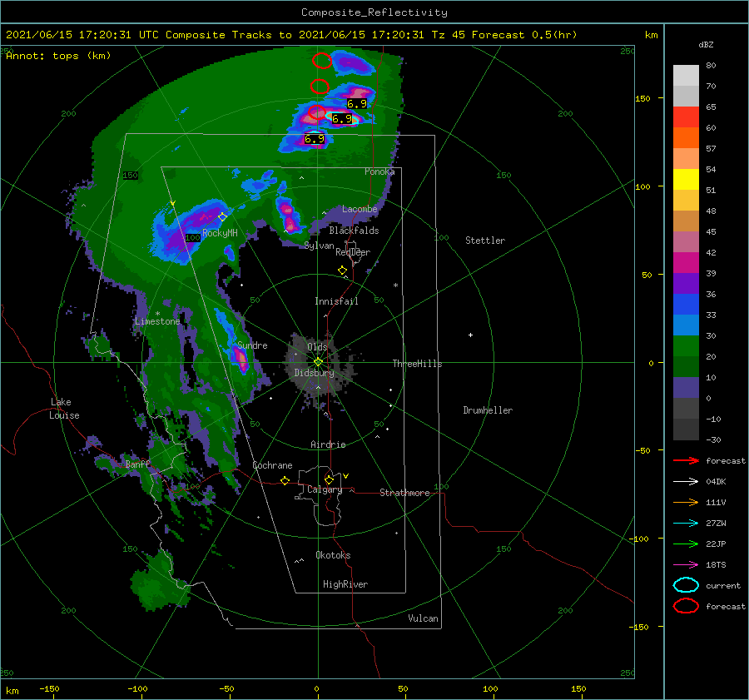The image size is (749, 700).
Task: Click the Vulcan town label
Action: [x=423, y=618]
